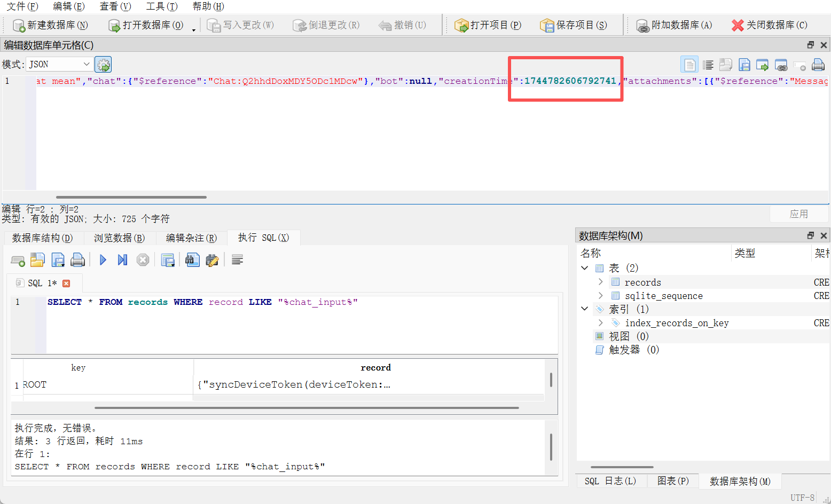Viewport: 831px width, 504px height.
Task: Switch to the 编辑杂注 tab
Action: [x=191, y=238]
